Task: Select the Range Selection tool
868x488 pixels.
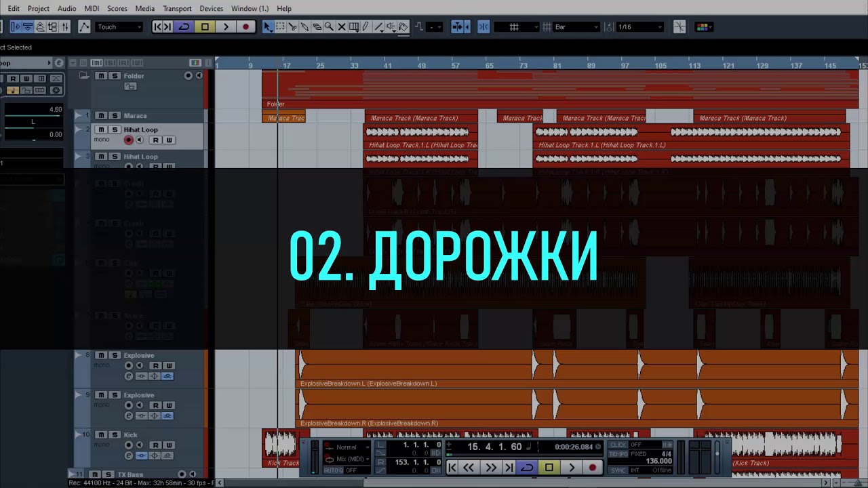Action: coord(280,27)
